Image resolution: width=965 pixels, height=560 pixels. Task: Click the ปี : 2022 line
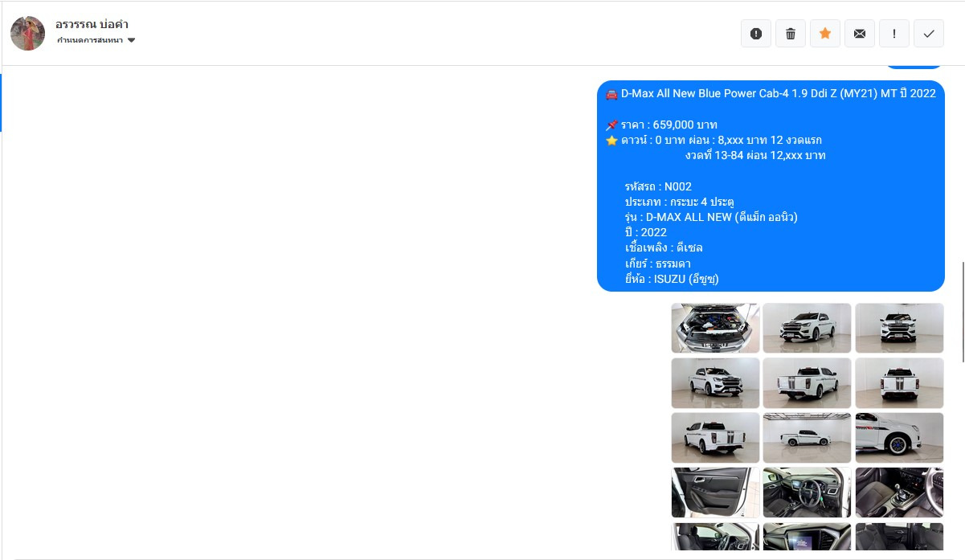click(x=645, y=232)
